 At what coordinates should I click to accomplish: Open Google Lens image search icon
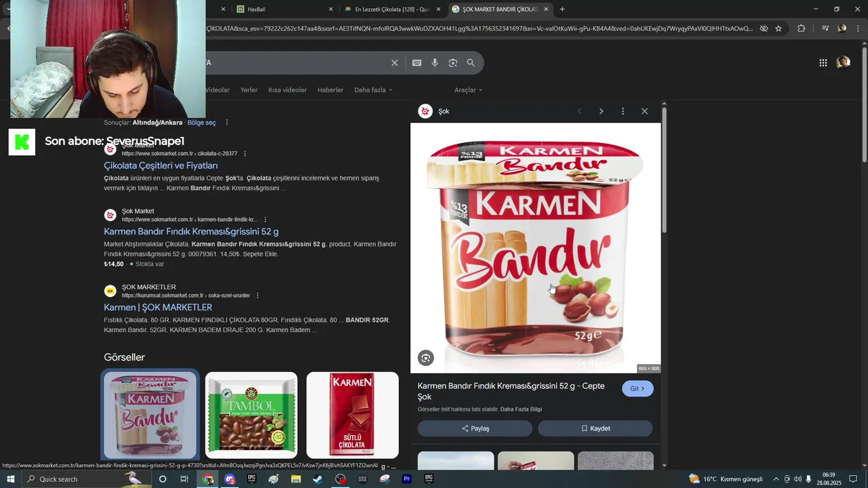tap(452, 62)
